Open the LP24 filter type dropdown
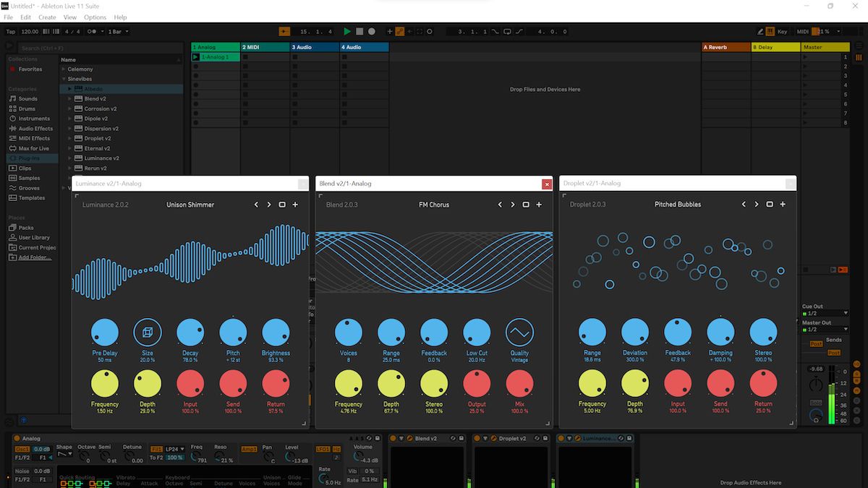The height and width of the screenshot is (488, 868). [175, 449]
